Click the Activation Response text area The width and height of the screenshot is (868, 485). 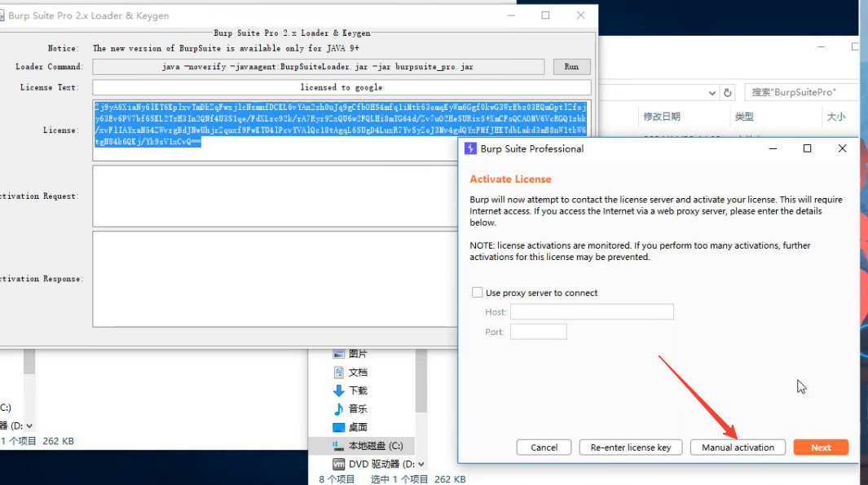[275, 279]
